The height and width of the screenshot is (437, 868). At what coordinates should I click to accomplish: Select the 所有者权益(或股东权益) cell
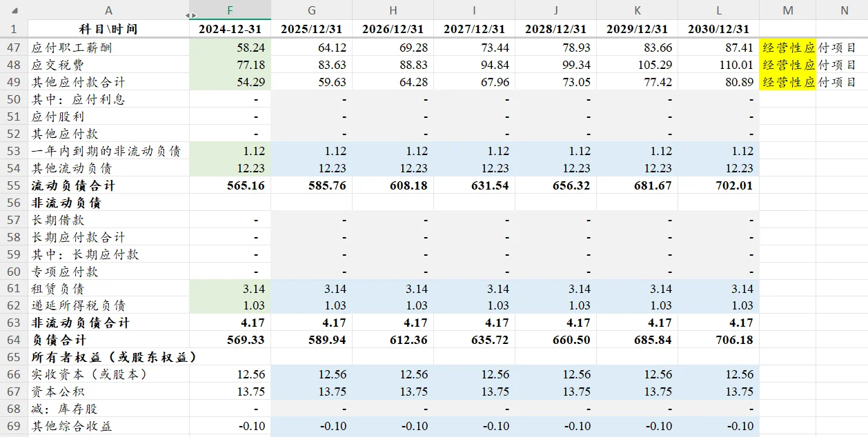click(x=108, y=357)
